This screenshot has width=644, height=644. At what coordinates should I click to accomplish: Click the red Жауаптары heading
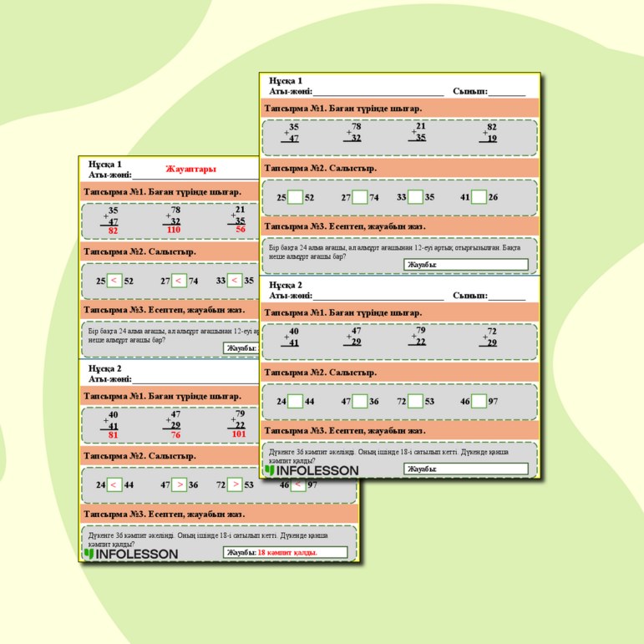190,169
